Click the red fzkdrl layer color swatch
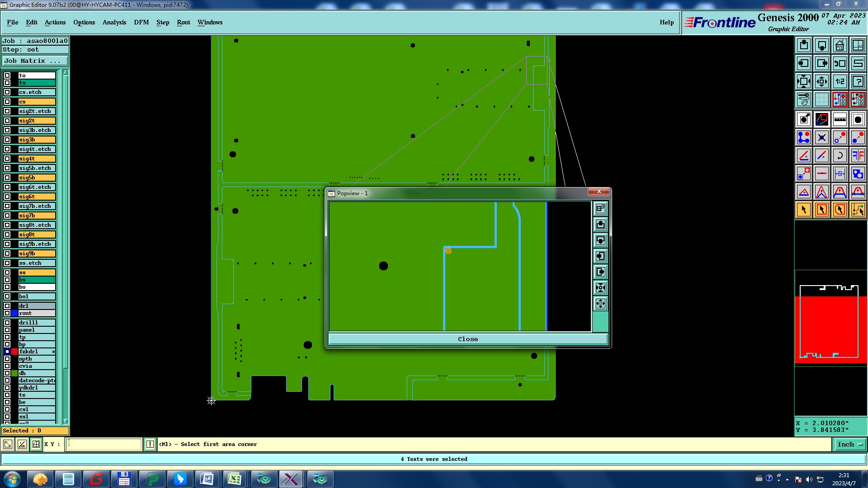This screenshot has height=488, width=868. 14,352
